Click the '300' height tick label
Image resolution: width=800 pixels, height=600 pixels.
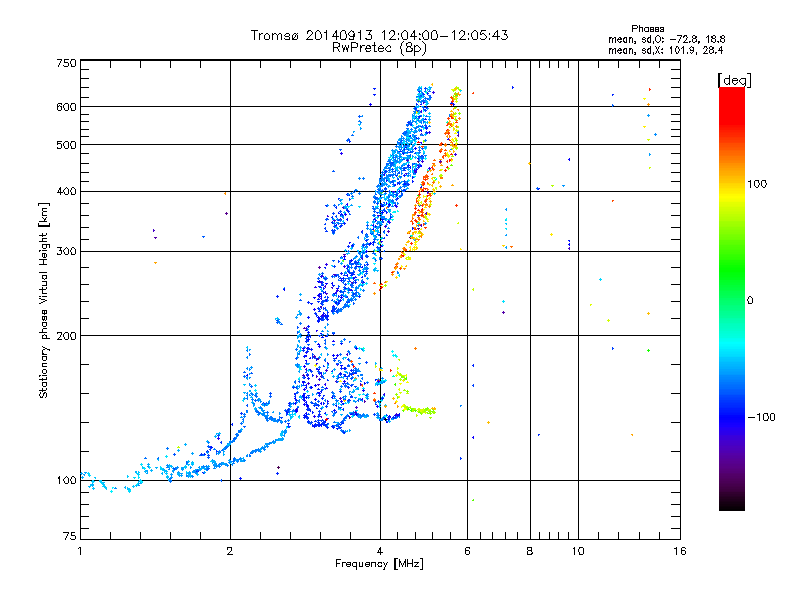tap(66, 251)
